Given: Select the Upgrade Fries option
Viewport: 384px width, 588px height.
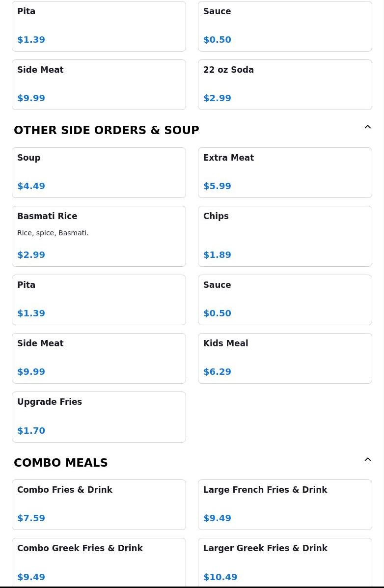Looking at the screenshot, I should (x=99, y=417).
